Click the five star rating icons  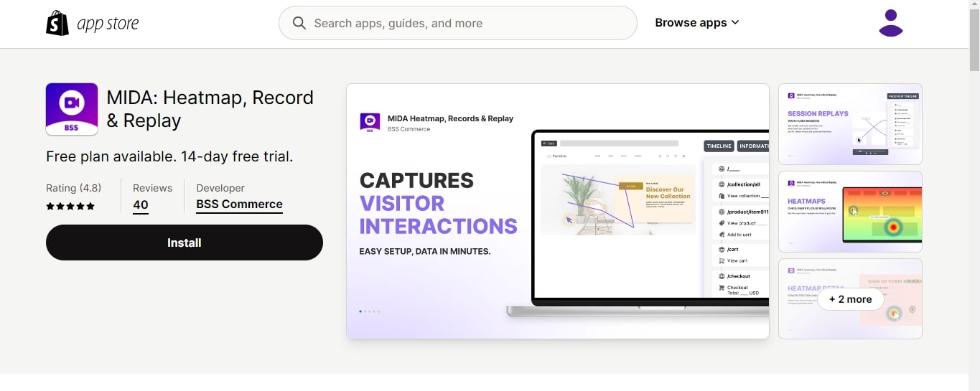pyautogui.click(x=70, y=206)
